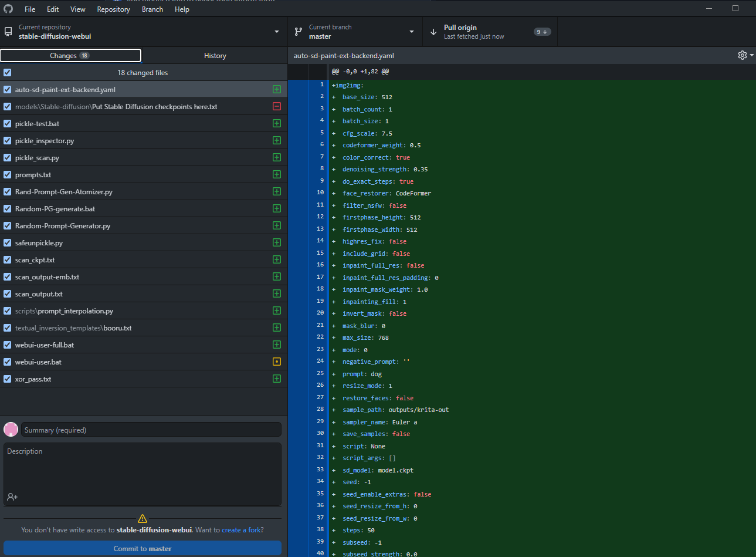
Task: Click the Description text area
Action: [x=143, y=474]
